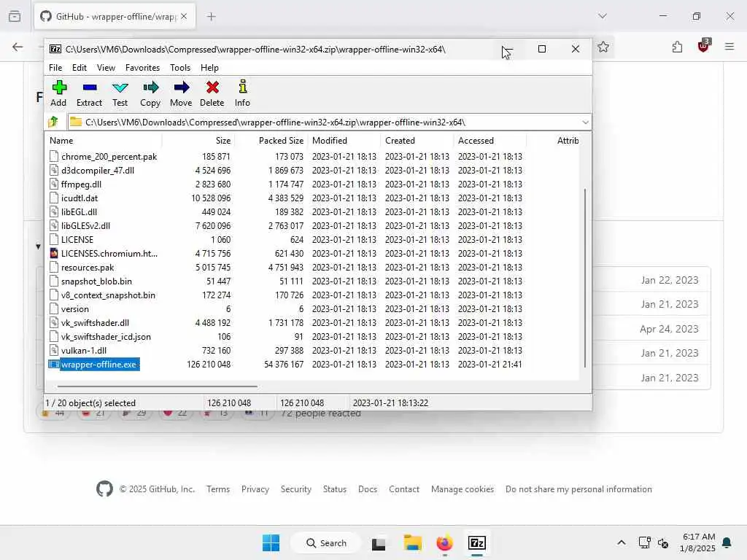747x560 pixels.
Task: Click the 7z icon in window title bar
Action: pyautogui.click(x=55, y=49)
